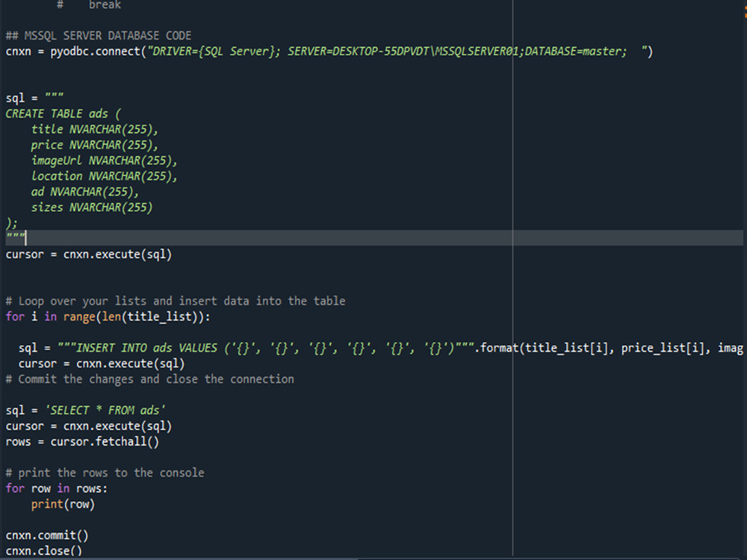Image resolution: width=747 pixels, height=560 pixels.
Task: Click the '# Loop over your lists' comment
Action: coord(176,301)
